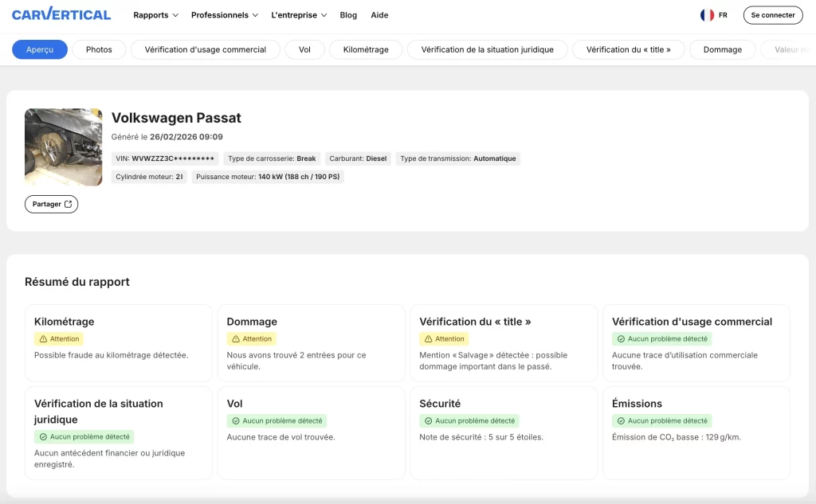Click 'Émission de CO₂ basse : 129 g/km' text
The height and width of the screenshot is (504, 816).
click(676, 437)
